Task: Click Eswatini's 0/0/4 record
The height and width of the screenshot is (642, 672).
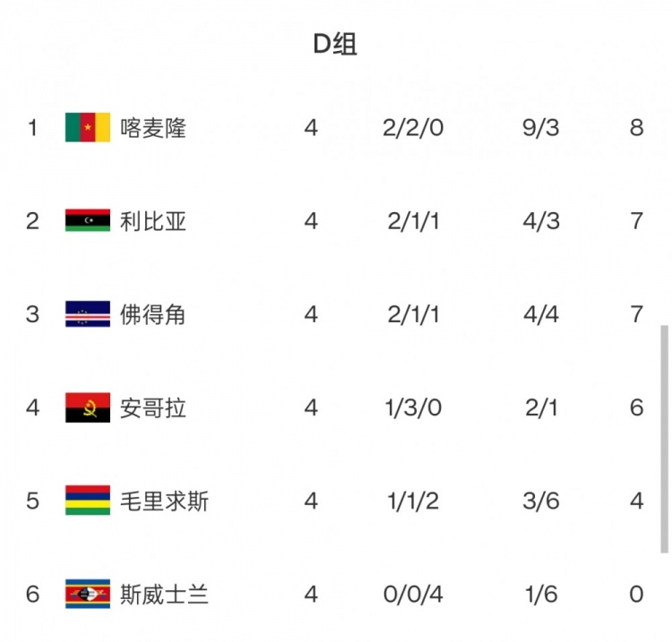Action: (x=413, y=594)
